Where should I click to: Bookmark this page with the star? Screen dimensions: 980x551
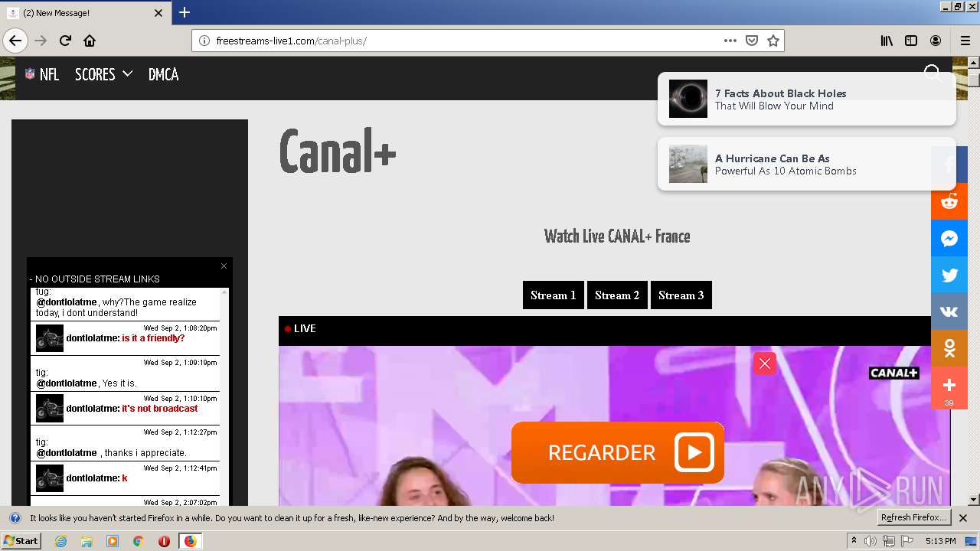tap(773, 41)
